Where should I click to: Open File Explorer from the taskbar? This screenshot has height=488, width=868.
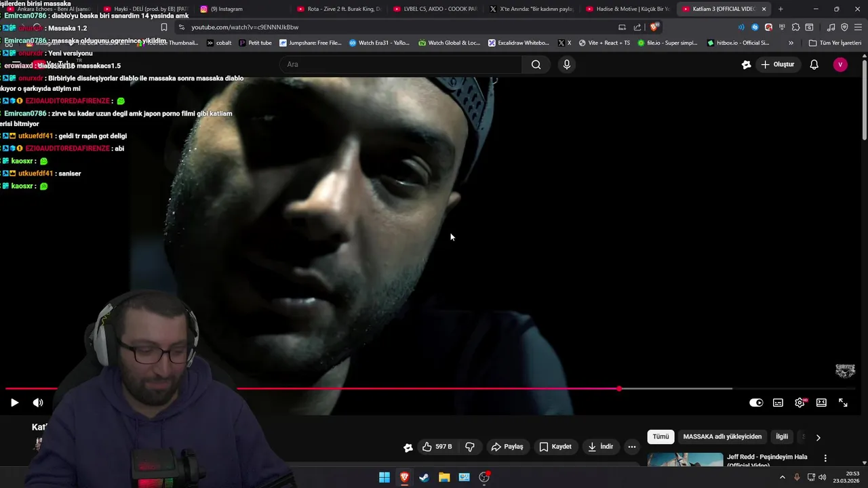(x=444, y=477)
